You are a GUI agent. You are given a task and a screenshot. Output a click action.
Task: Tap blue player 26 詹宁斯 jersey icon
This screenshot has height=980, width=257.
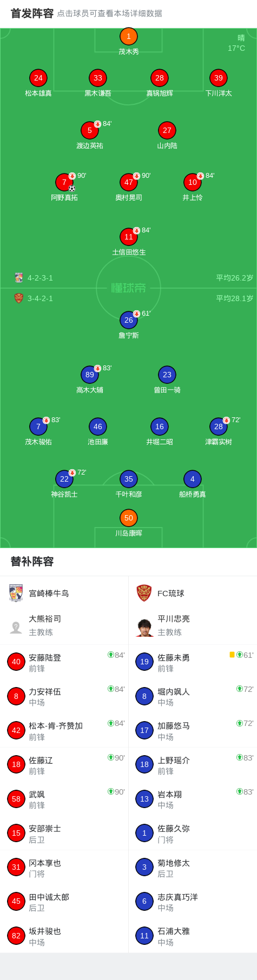coord(128,320)
